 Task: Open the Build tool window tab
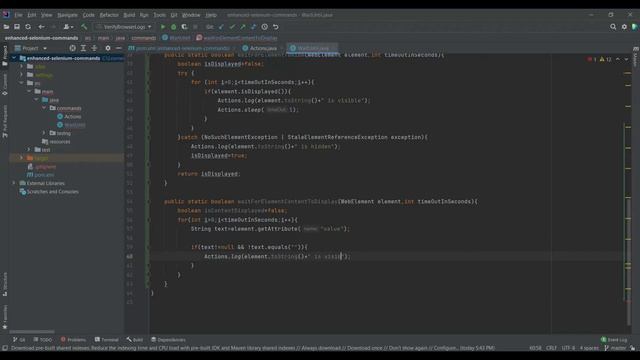click(x=135, y=340)
